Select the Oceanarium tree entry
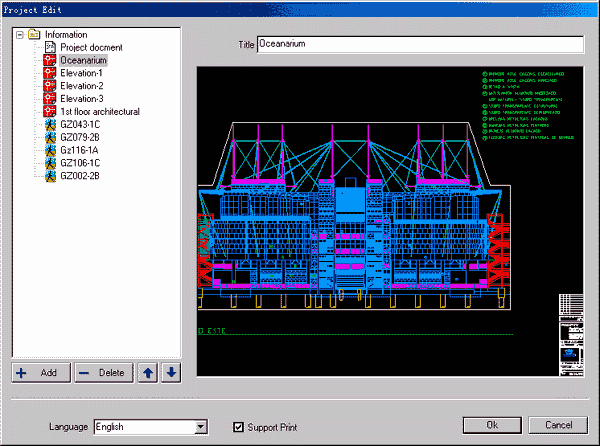 (83, 60)
